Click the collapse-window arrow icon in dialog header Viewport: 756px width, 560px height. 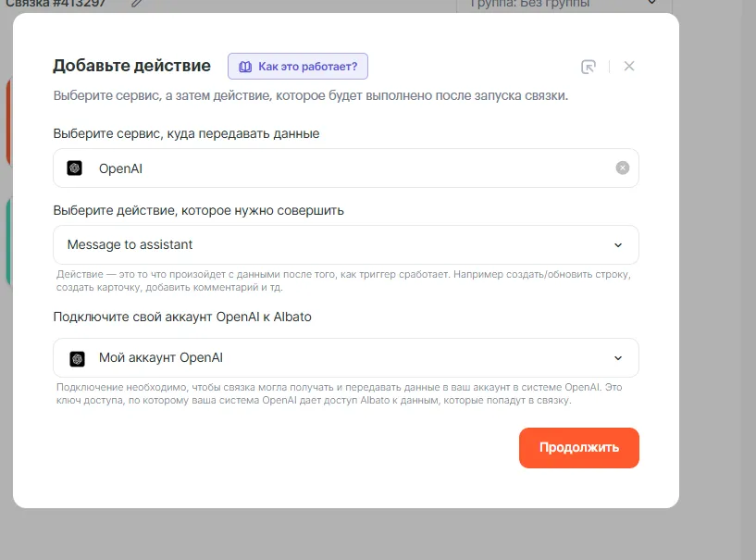pos(588,67)
